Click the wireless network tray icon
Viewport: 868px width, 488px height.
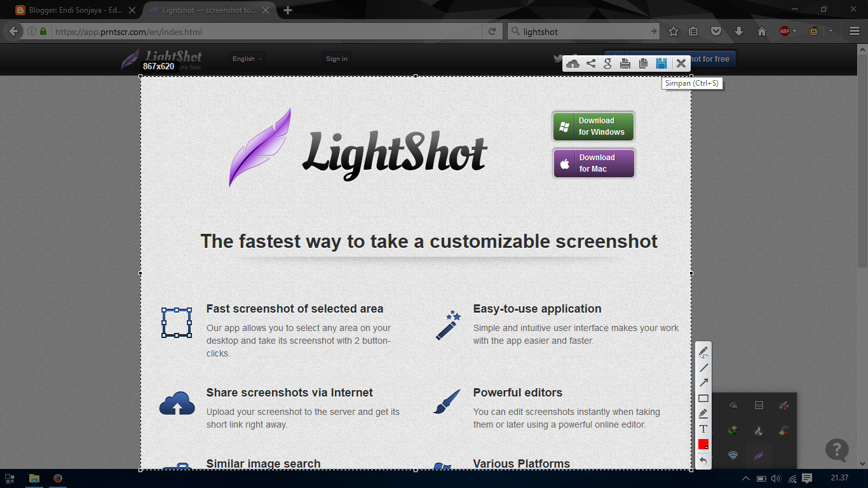(x=792, y=478)
